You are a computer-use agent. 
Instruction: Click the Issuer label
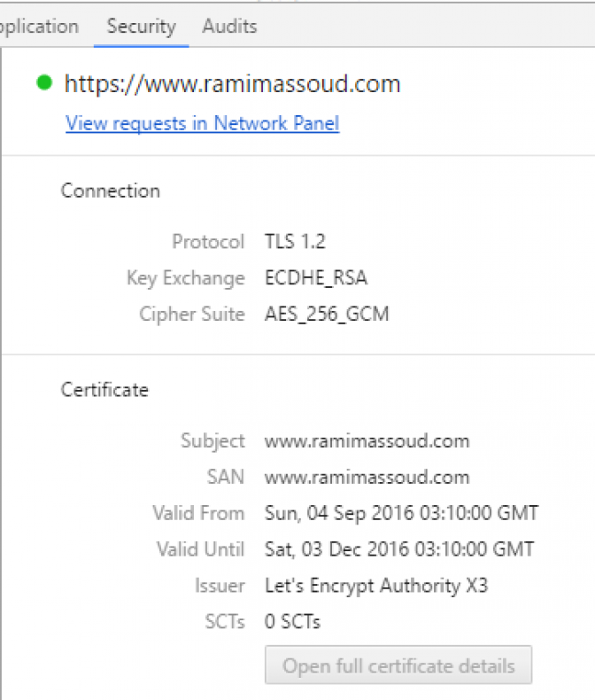(220, 586)
